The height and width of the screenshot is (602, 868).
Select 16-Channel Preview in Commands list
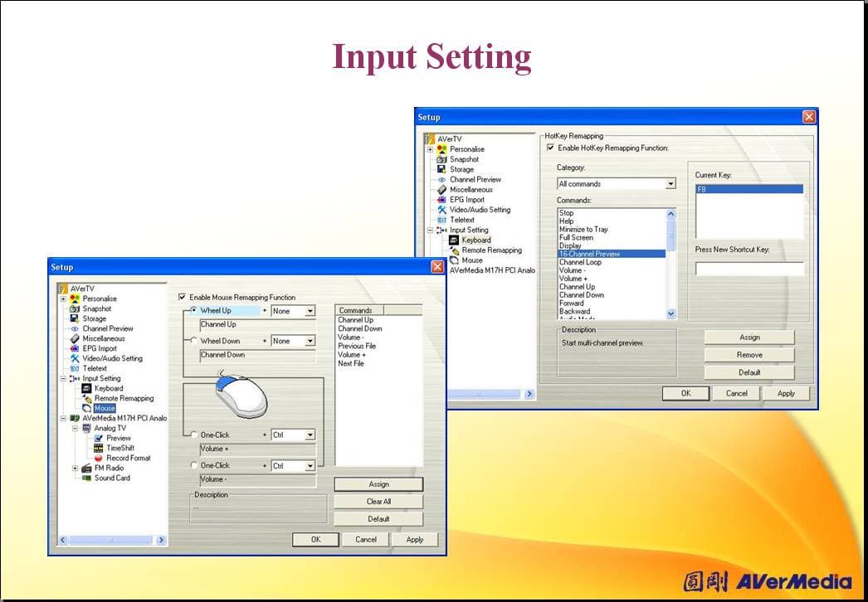(x=612, y=254)
